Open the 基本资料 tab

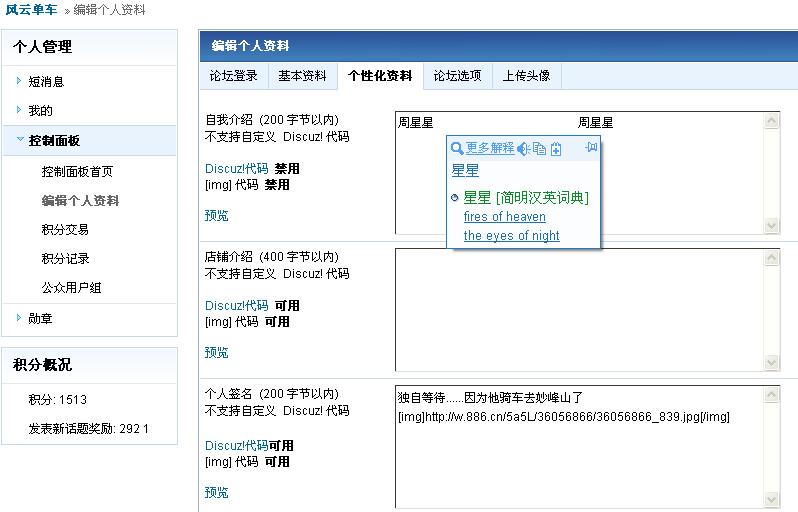[x=302, y=76]
